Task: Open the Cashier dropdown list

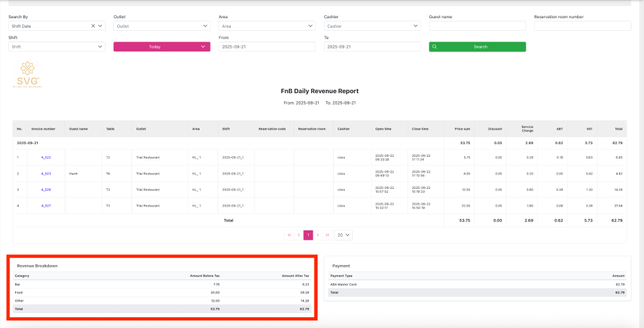Action: coord(372,26)
